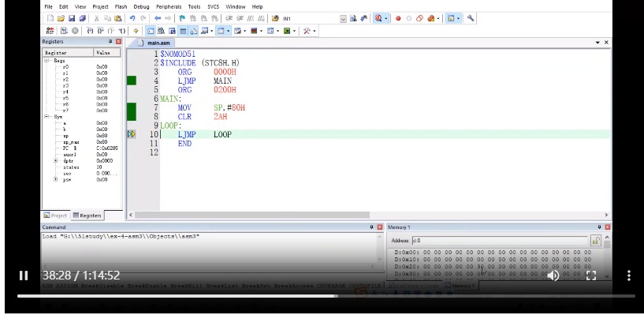Click the Save file icon
The width and height of the screenshot is (644, 315).
[x=72, y=18]
